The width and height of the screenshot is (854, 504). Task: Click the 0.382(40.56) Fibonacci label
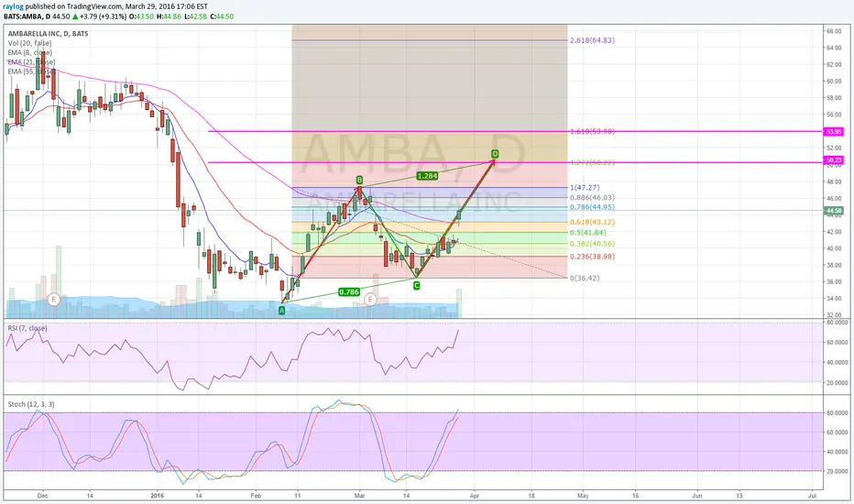(x=593, y=244)
